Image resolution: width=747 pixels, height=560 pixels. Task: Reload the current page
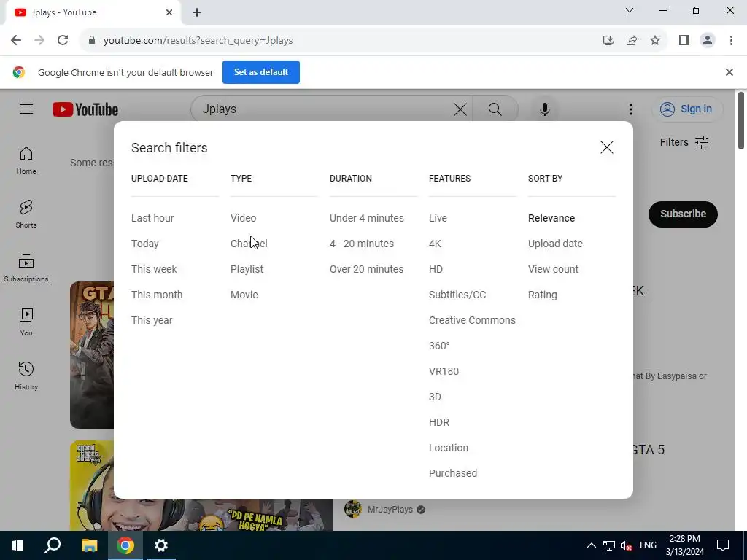pyautogui.click(x=63, y=40)
